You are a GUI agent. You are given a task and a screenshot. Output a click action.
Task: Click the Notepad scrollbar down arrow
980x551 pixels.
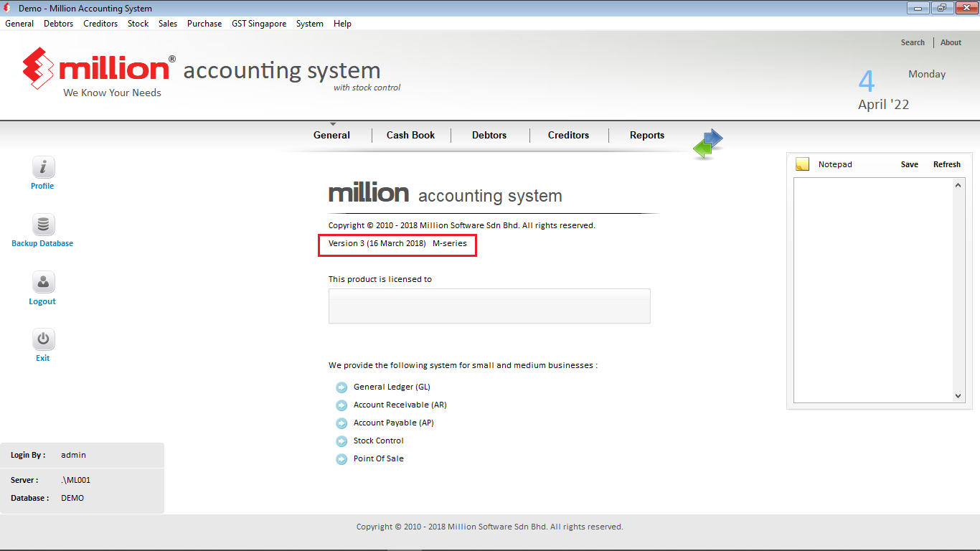click(959, 396)
